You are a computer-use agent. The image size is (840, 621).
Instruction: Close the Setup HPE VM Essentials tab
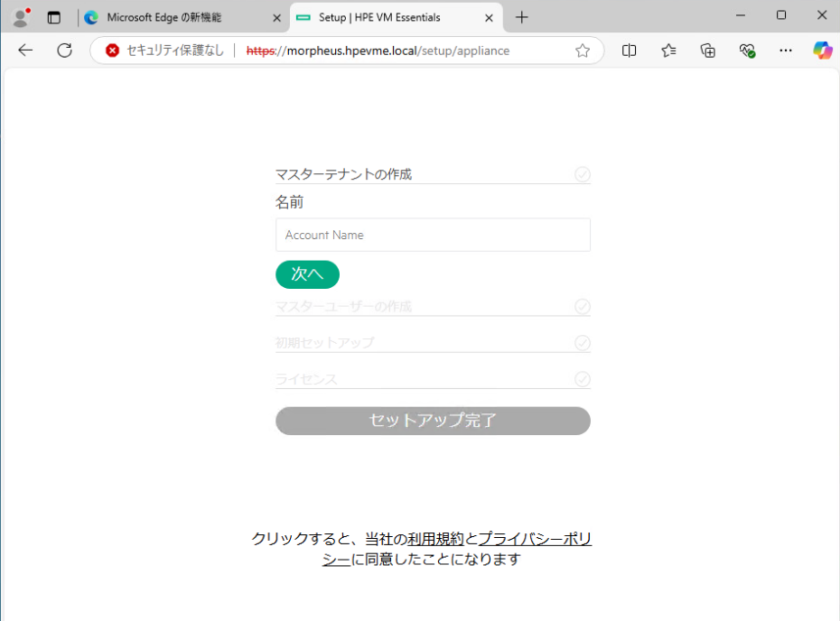[x=490, y=18]
